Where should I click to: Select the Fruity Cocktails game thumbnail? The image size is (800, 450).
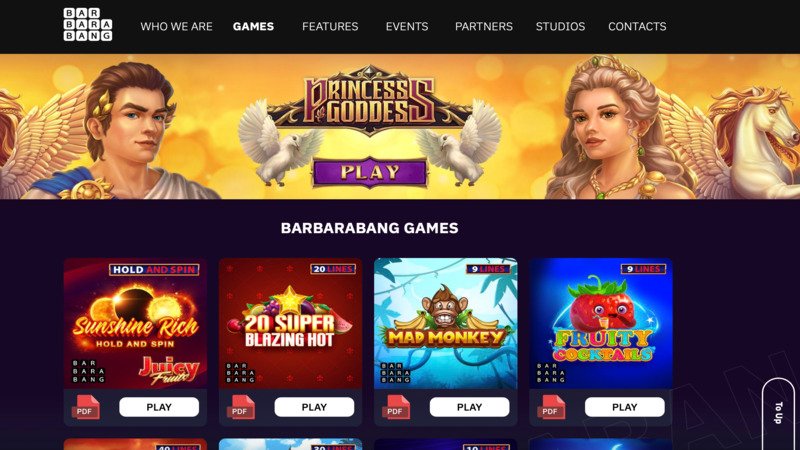pyautogui.click(x=601, y=323)
